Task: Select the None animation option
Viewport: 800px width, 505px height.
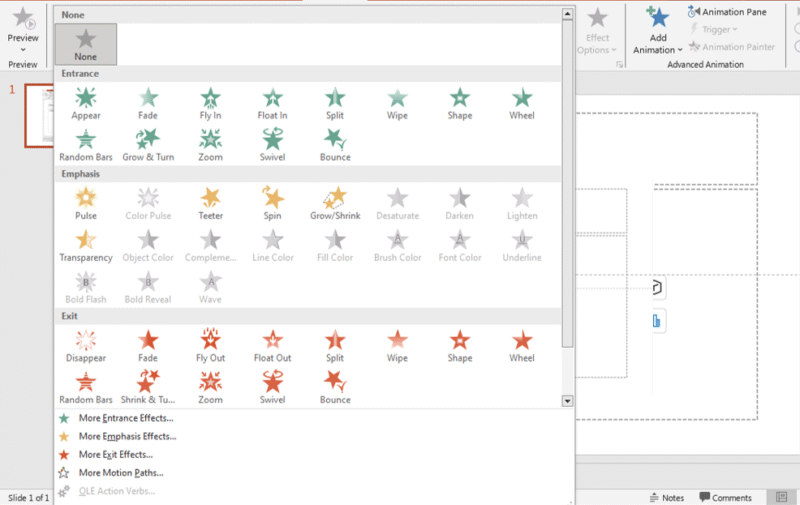Action: pyautogui.click(x=86, y=45)
